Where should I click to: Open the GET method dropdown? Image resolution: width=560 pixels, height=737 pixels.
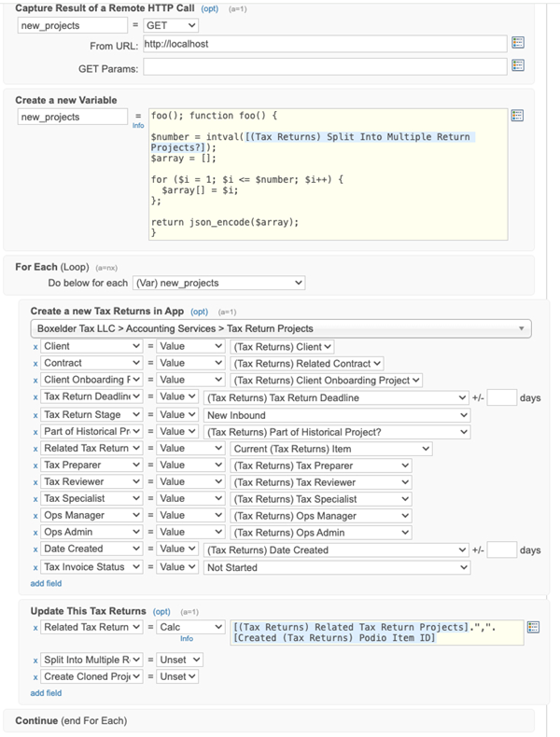tap(170, 25)
